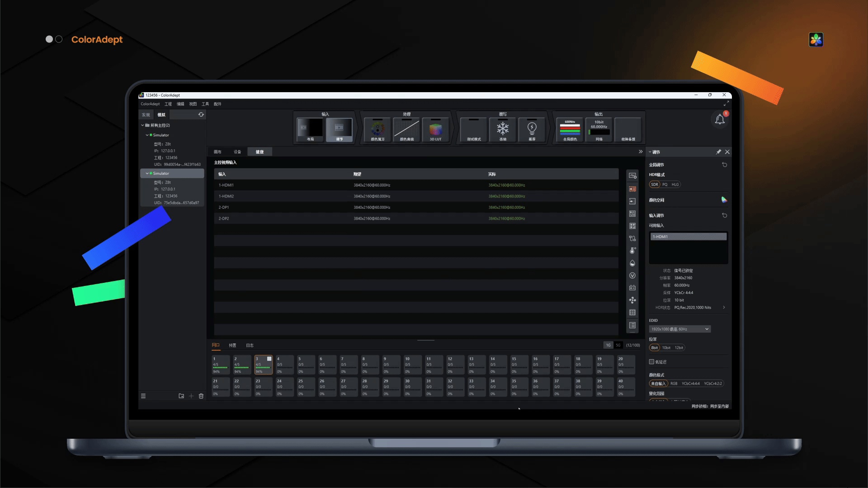Screen dimensions: 868x488
Task: Switch to the 日志 log tab
Action: click(250, 345)
